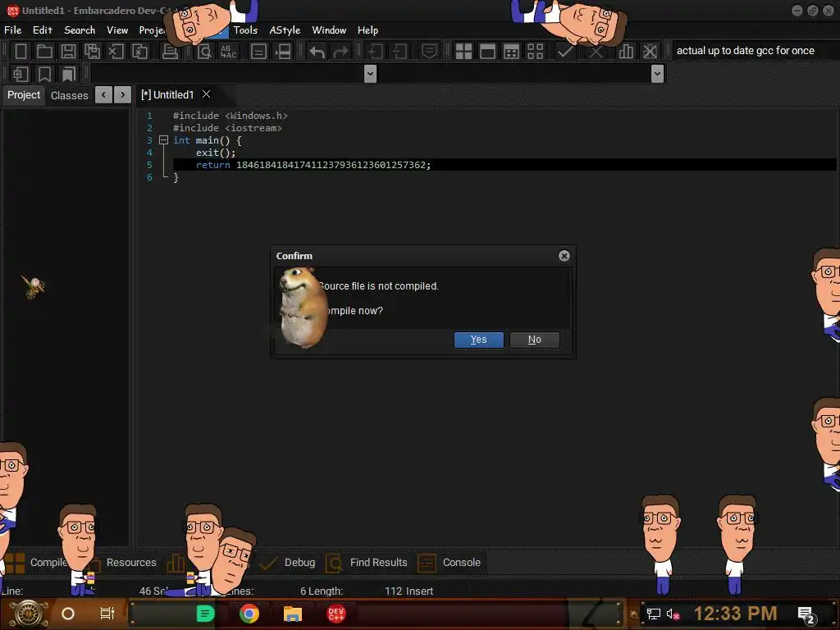Click the exit(); call on line 4
840x630 pixels.
[x=216, y=153]
